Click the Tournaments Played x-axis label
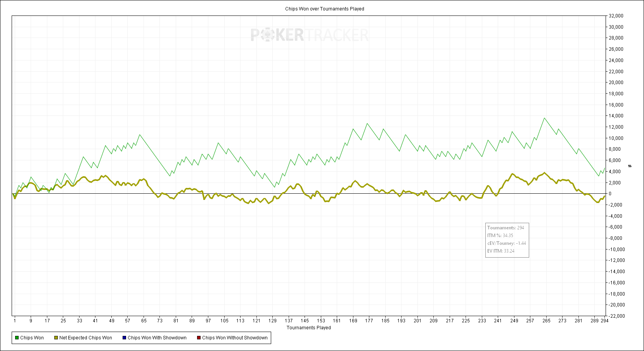Screen dimensions: 644x351 coord(308,328)
